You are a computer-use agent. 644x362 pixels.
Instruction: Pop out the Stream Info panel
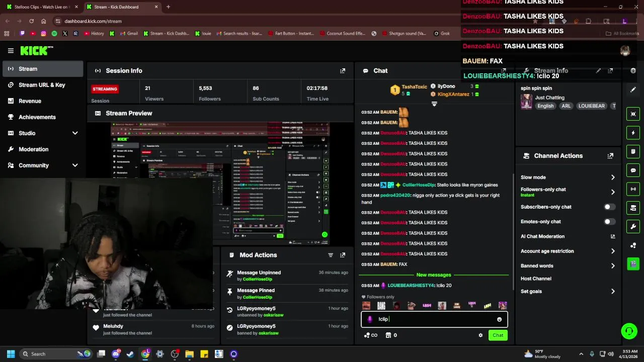point(610,71)
